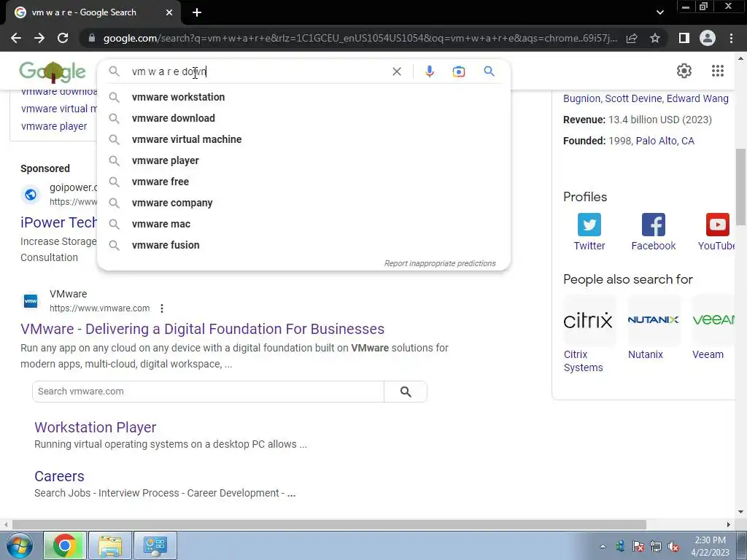Select suggestion 'vmware download'
This screenshot has width=747, height=560.
(x=303, y=118)
